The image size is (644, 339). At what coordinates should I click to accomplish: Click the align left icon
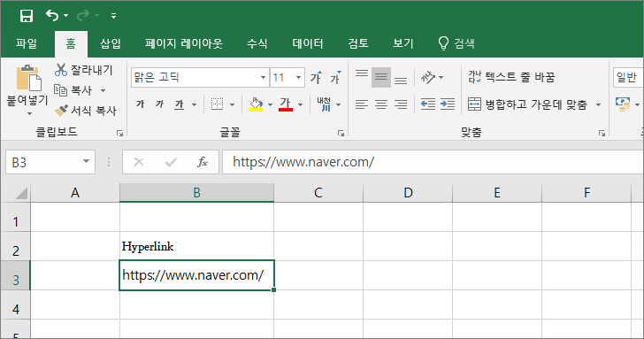click(x=362, y=104)
